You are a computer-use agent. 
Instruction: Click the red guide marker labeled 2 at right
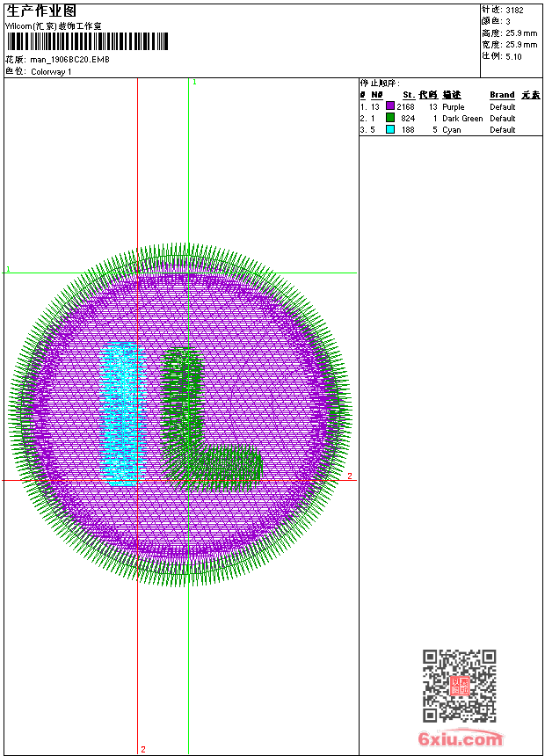pos(350,476)
